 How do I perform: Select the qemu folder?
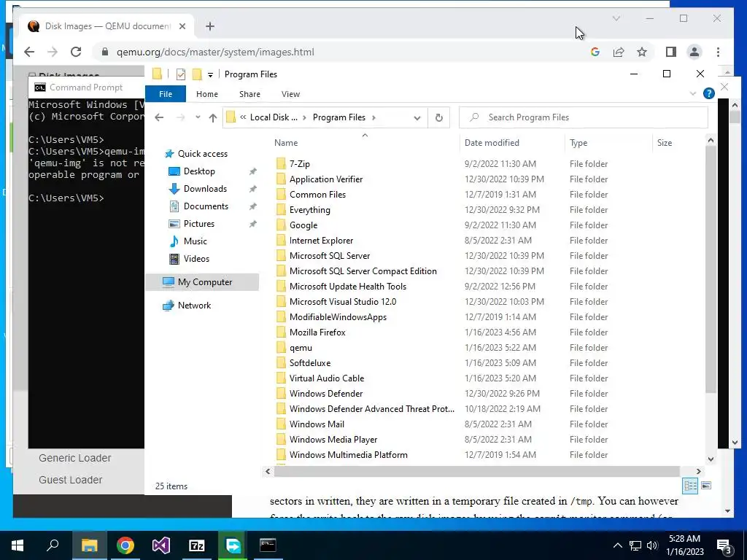301,348
